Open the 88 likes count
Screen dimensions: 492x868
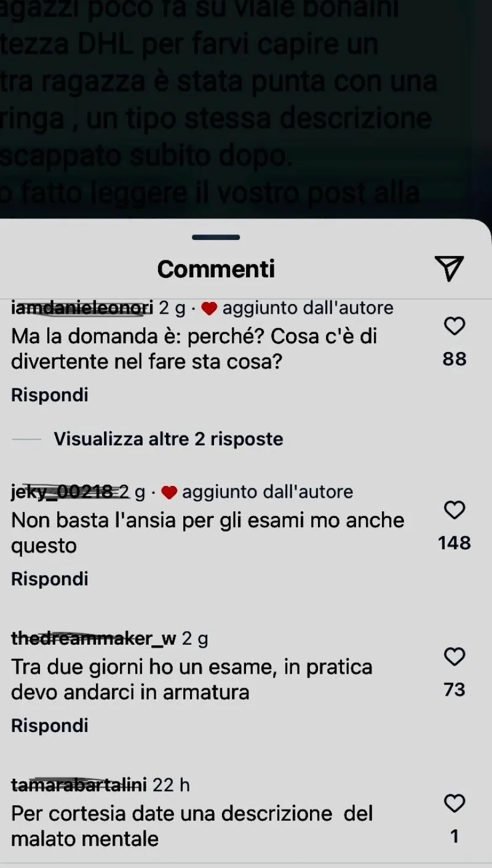pyautogui.click(x=454, y=359)
